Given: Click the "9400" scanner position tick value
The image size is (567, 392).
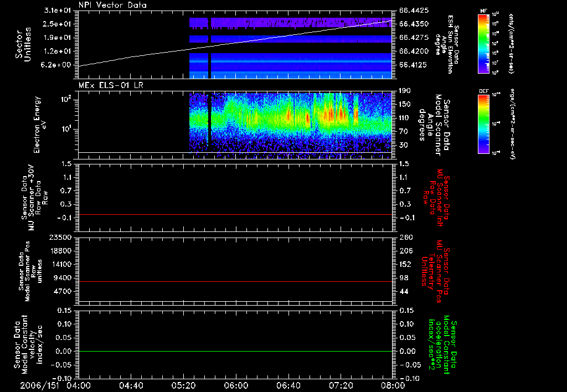Looking at the screenshot, I should pos(63,278).
